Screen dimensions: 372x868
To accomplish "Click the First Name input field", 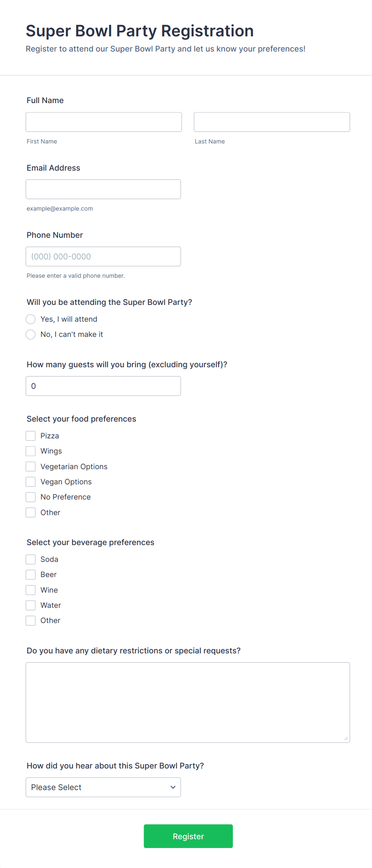I will tap(103, 122).
